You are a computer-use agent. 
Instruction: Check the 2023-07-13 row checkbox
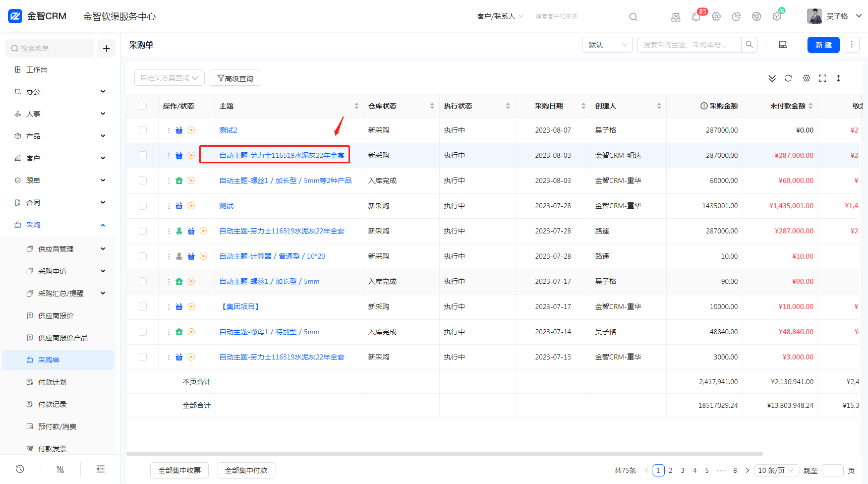(x=143, y=357)
